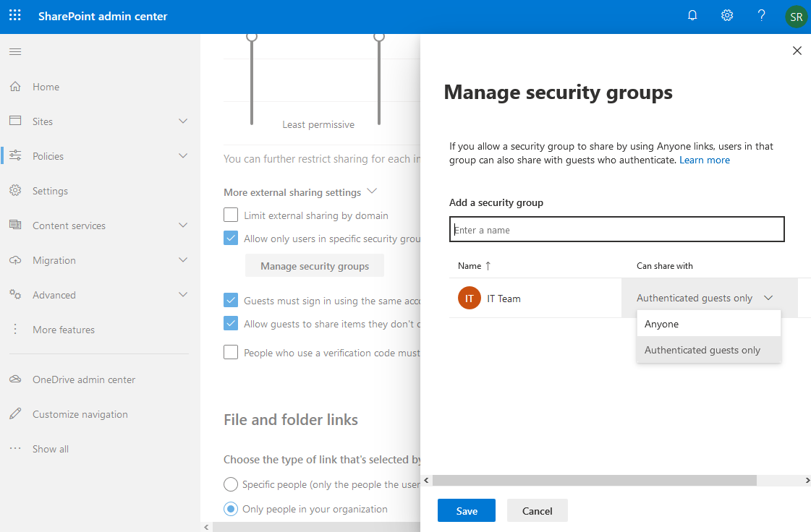Select Specific people link type

click(230, 484)
